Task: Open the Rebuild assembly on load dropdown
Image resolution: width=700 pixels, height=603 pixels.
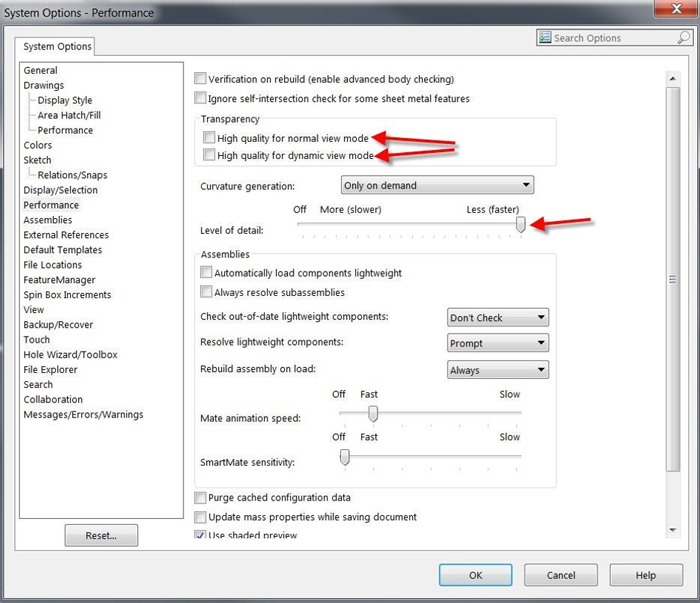Action: [497, 370]
